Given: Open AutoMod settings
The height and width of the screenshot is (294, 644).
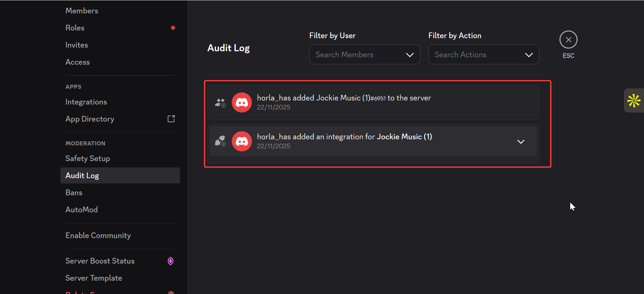Looking at the screenshot, I should click(x=82, y=210).
